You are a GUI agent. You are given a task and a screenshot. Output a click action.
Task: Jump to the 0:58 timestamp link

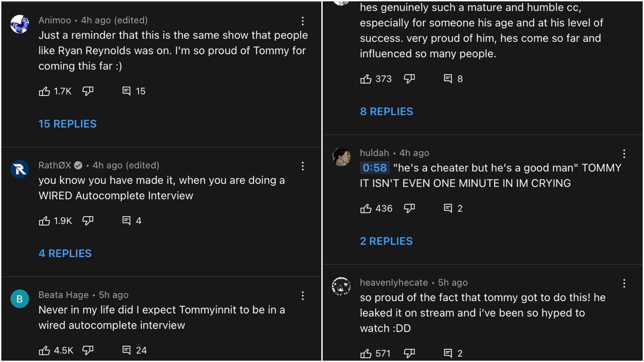click(x=375, y=168)
